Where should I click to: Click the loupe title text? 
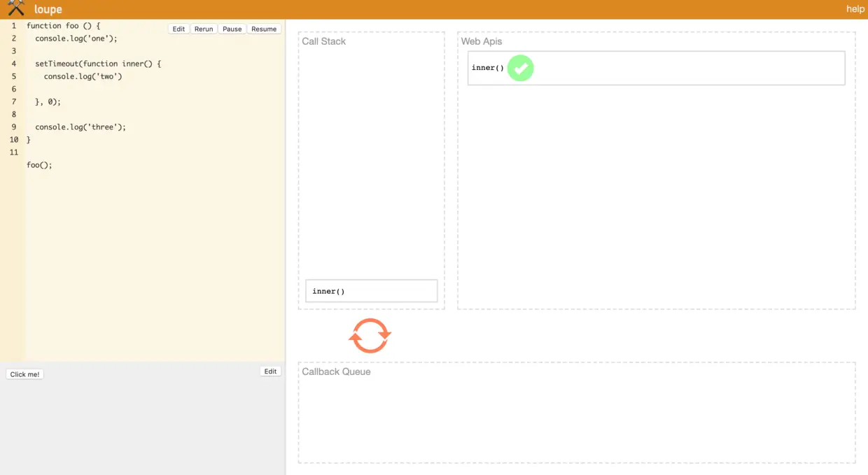tap(48, 9)
